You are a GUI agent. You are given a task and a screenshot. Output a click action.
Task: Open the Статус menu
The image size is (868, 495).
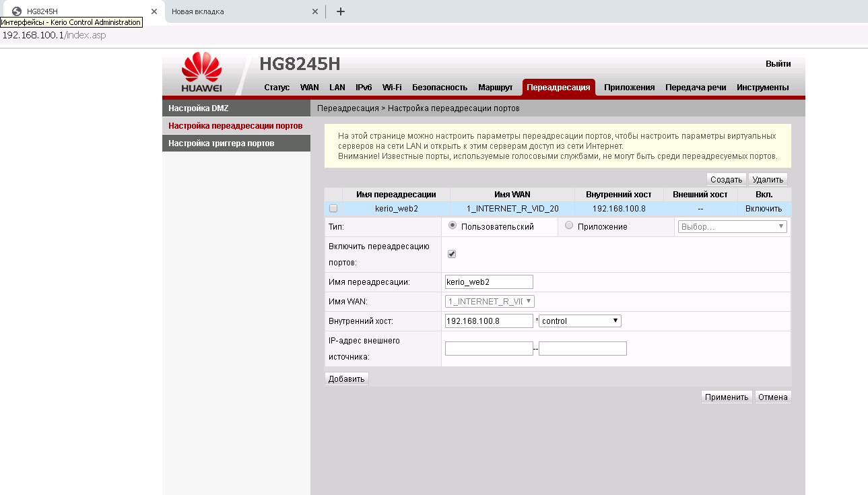(x=277, y=88)
